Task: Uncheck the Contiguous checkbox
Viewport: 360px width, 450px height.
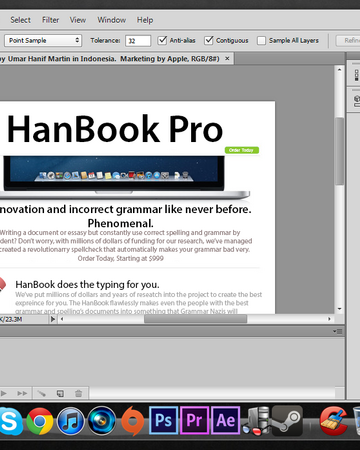Action: [209, 40]
